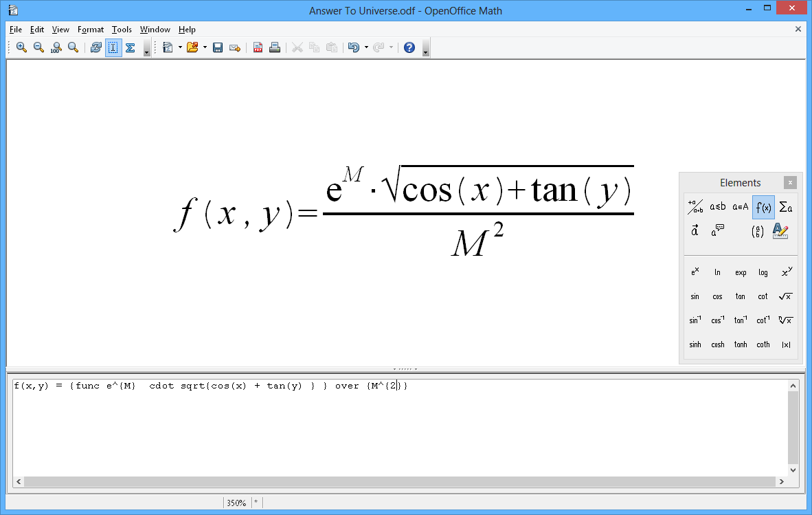Open the Format menu
The image size is (812, 515).
pyautogui.click(x=90, y=30)
